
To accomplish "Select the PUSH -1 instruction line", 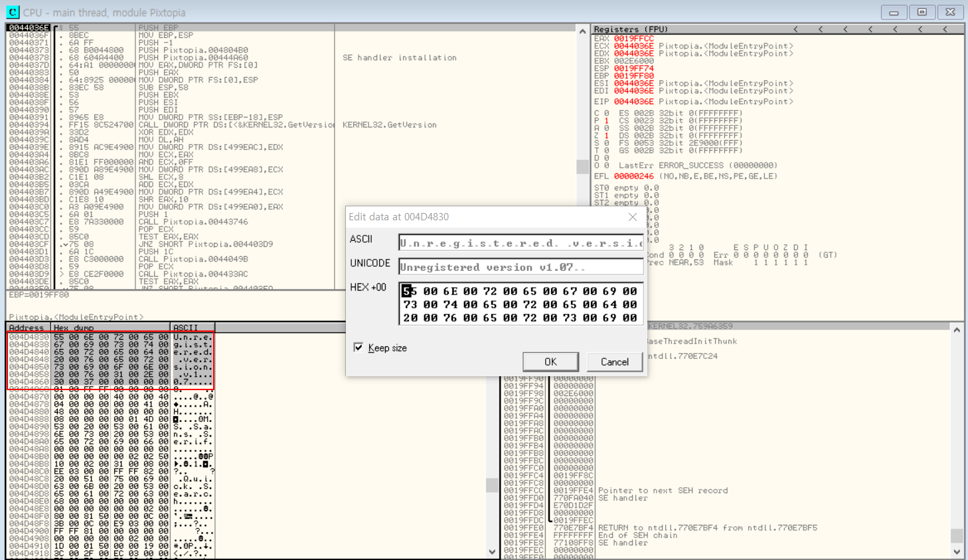I will tap(158, 42).
